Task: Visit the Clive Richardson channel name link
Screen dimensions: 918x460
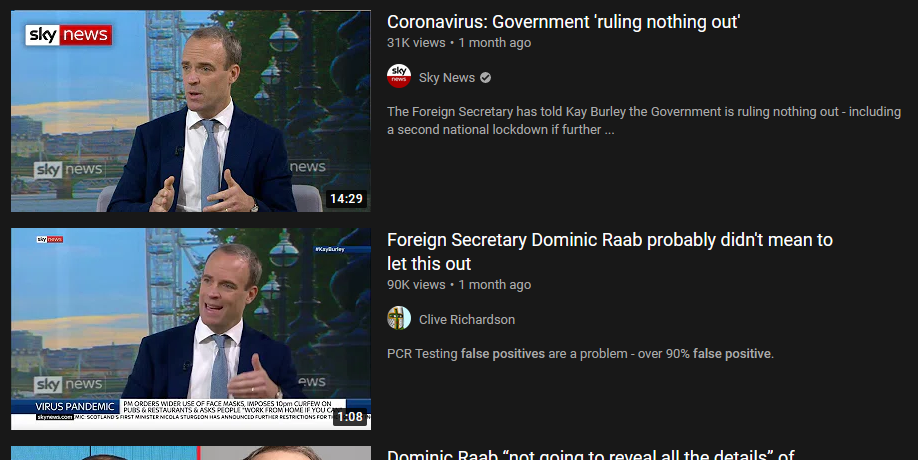Action: point(467,320)
